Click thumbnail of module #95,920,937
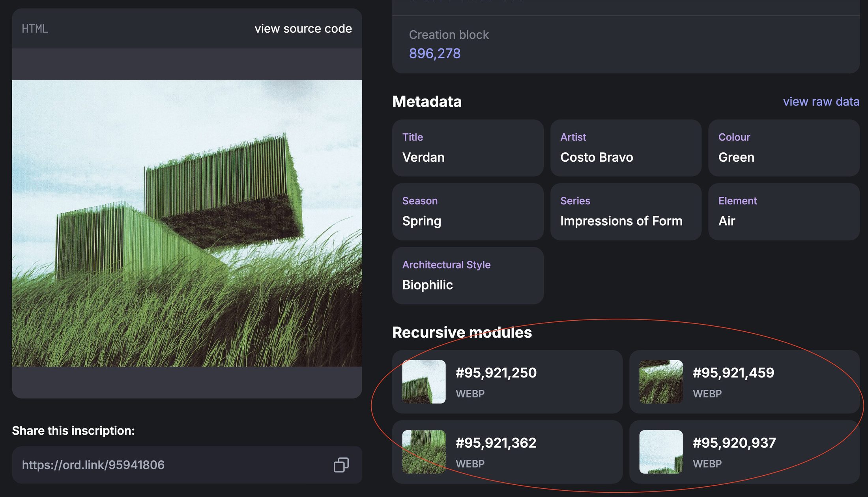 coord(661,452)
